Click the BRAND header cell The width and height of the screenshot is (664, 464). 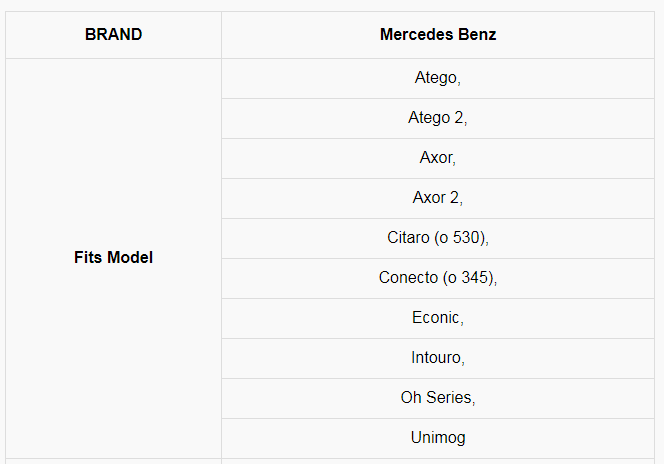(113, 35)
